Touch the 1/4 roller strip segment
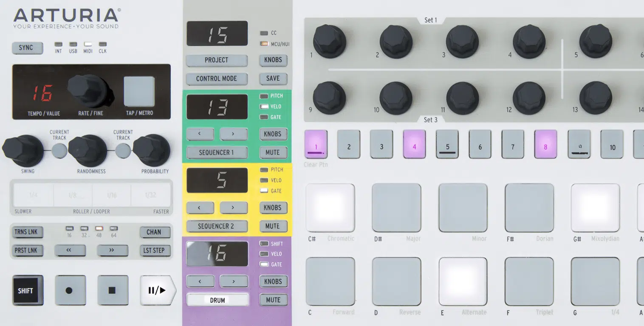644x326 pixels. 33,195
